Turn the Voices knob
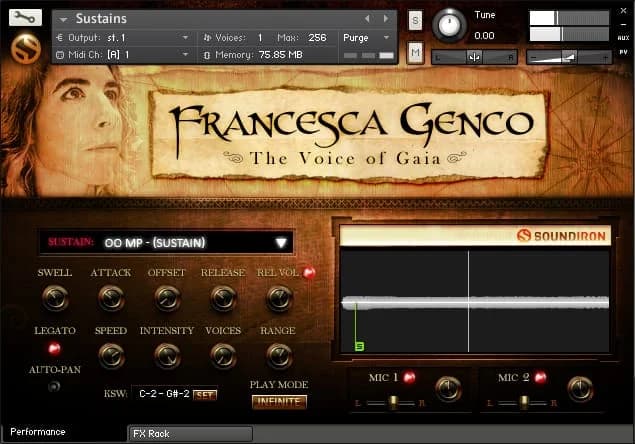Image resolution: width=635 pixels, height=444 pixels. coord(223,356)
